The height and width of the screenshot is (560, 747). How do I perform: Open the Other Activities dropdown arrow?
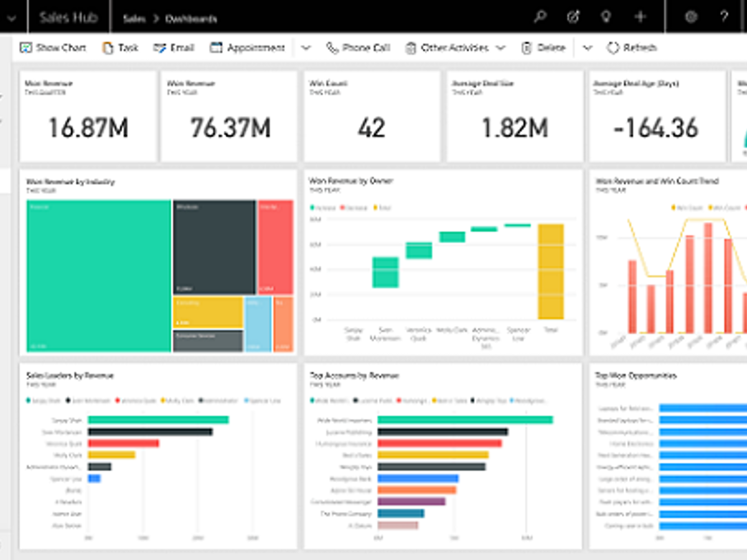pyautogui.click(x=500, y=48)
